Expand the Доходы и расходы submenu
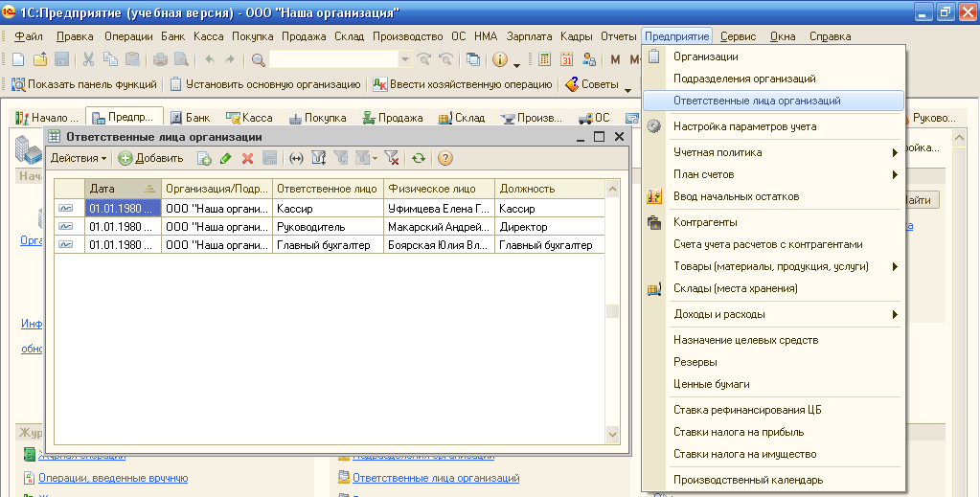The width and height of the screenshot is (980, 497). pos(895,314)
